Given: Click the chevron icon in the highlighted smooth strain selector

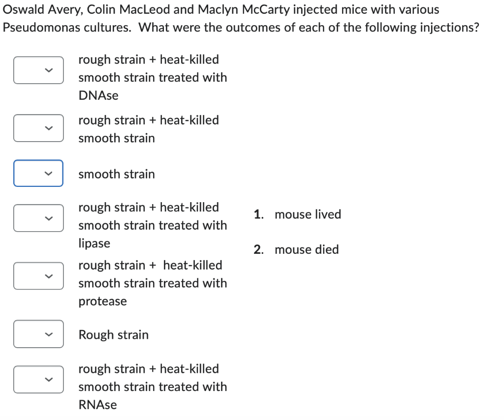Looking at the screenshot, I should coord(49,173).
